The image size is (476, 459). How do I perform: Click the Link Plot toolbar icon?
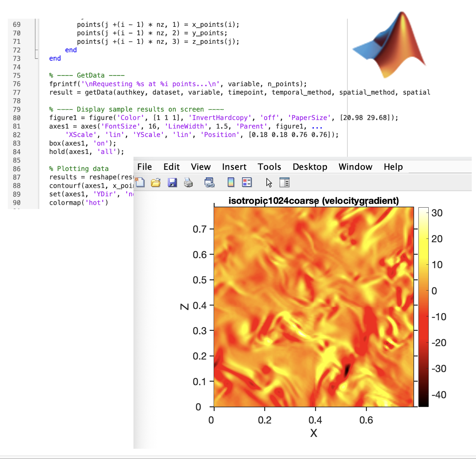pyautogui.click(x=209, y=183)
